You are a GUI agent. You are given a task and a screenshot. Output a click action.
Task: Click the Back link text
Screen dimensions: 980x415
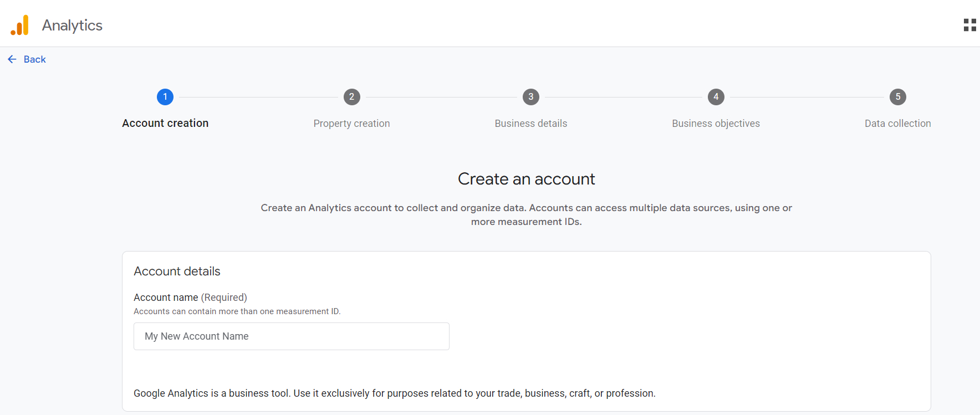(x=35, y=59)
